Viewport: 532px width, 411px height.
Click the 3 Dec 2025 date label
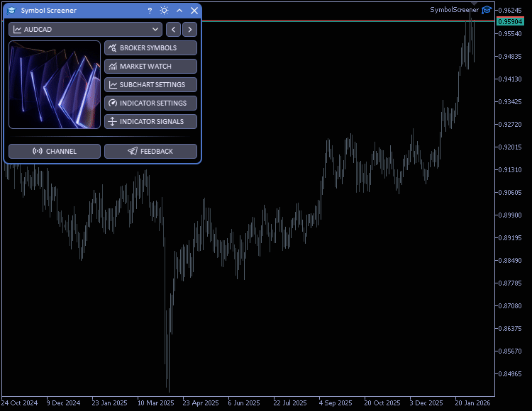[426, 403]
